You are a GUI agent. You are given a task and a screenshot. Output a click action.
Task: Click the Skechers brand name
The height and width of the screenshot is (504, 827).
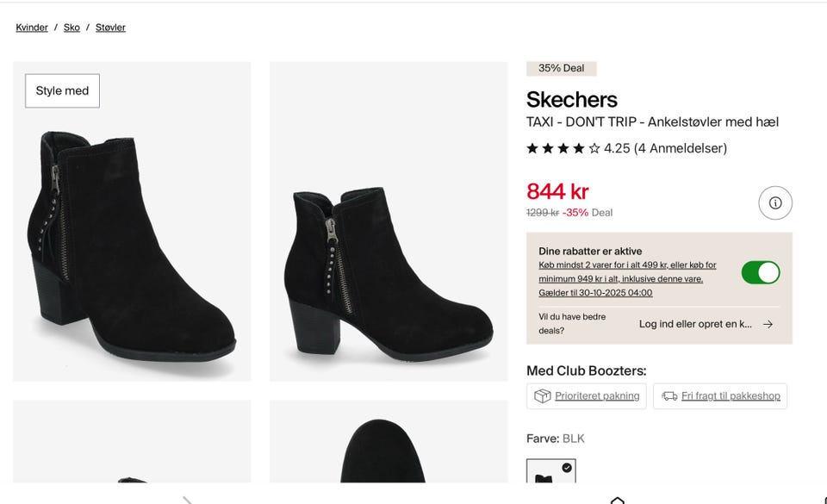[572, 99]
